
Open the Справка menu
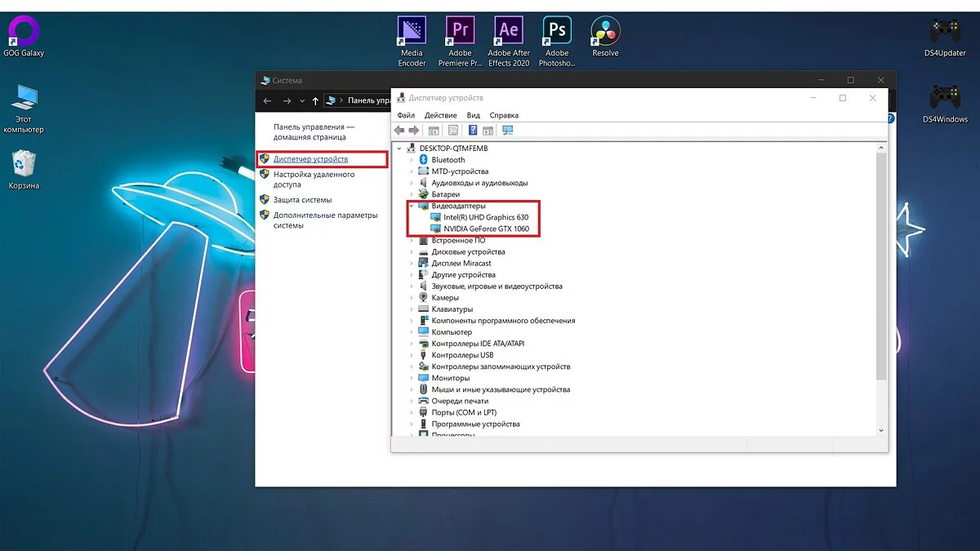click(504, 115)
